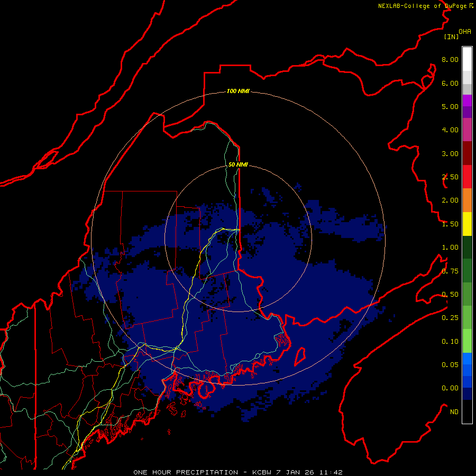476x476 pixels.
Task: Click the 1.00 legend value
Action: tap(450, 248)
